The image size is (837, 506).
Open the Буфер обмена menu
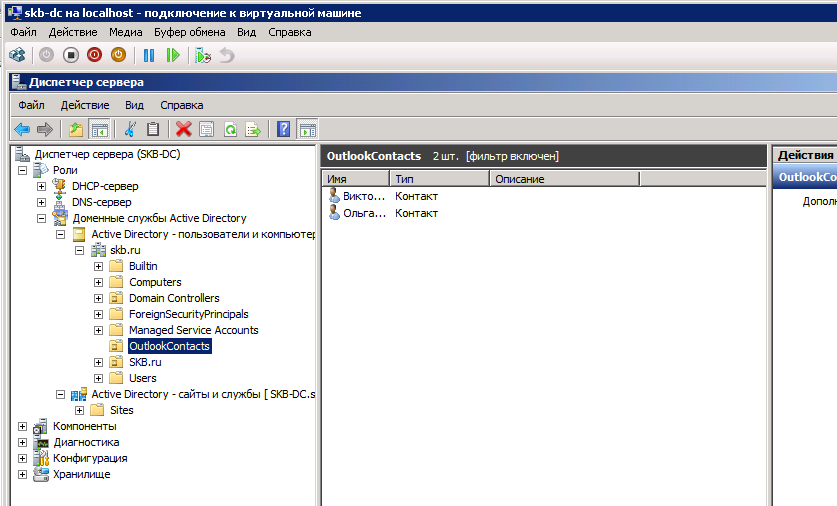[x=189, y=32]
